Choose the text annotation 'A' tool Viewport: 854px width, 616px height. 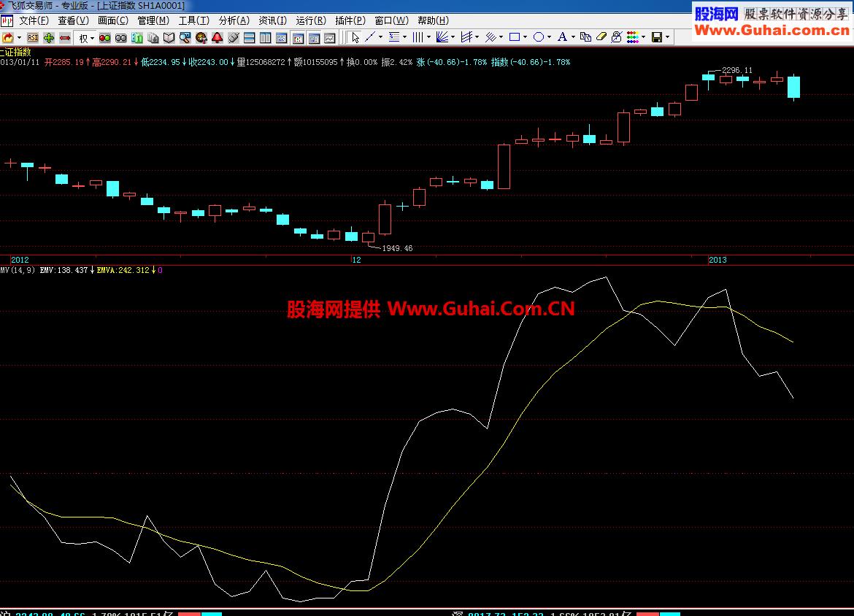[x=561, y=37]
